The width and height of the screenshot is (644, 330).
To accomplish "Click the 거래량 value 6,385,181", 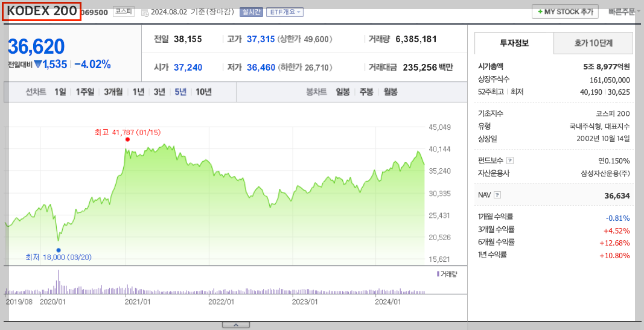I will point(416,39).
